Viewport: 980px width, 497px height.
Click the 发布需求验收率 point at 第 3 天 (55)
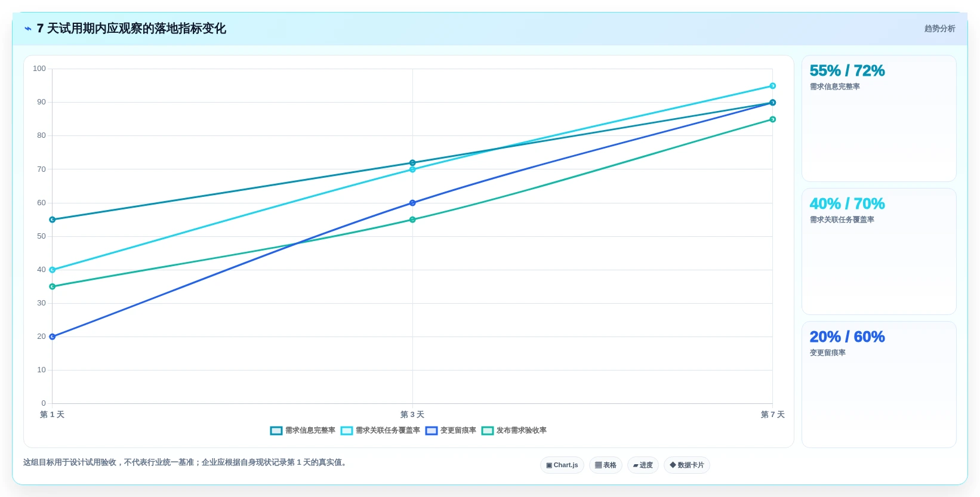tap(412, 220)
